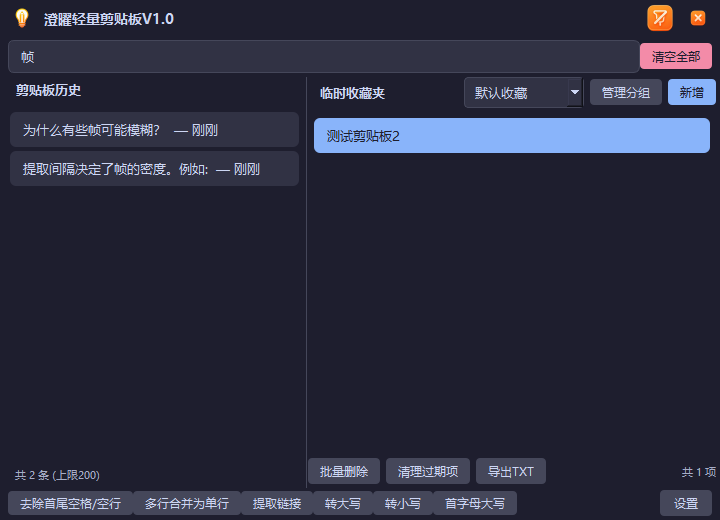Click the 管理分组 button
This screenshot has height=520, width=720.
tap(625, 92)
